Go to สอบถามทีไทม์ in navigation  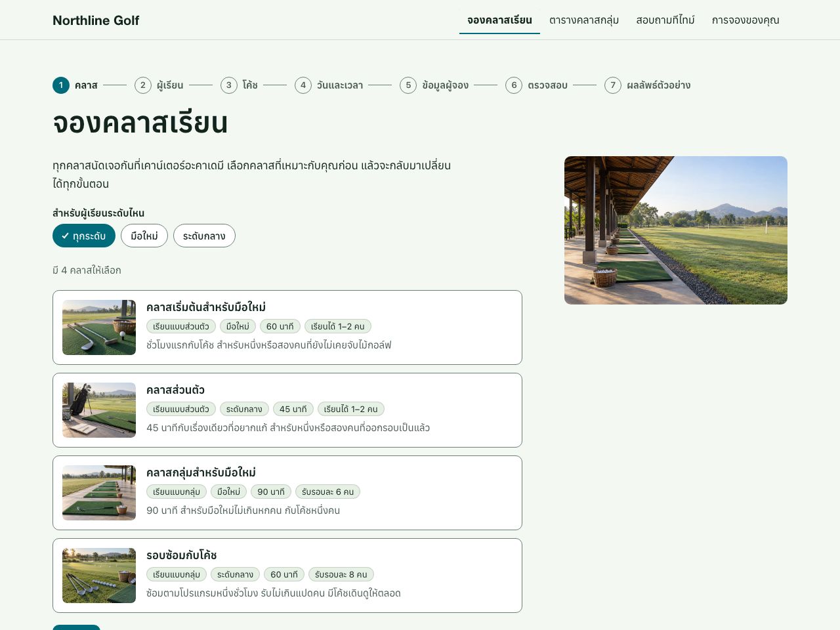[665, 20]
